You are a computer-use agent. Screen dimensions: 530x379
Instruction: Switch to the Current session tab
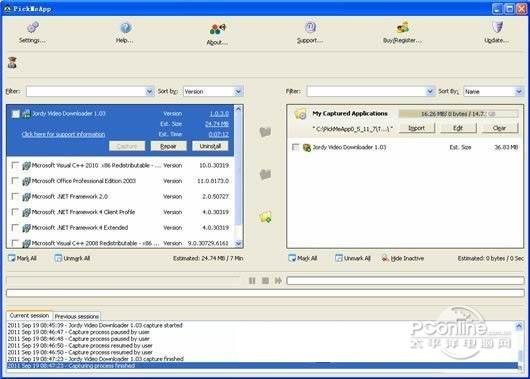click(x=29, y=315)
